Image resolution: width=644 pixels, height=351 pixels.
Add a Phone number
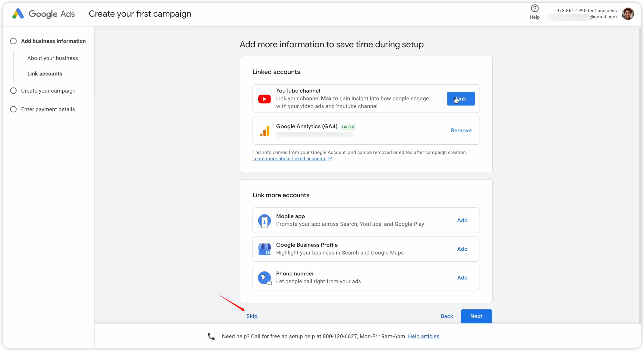(x=462, y=278)
